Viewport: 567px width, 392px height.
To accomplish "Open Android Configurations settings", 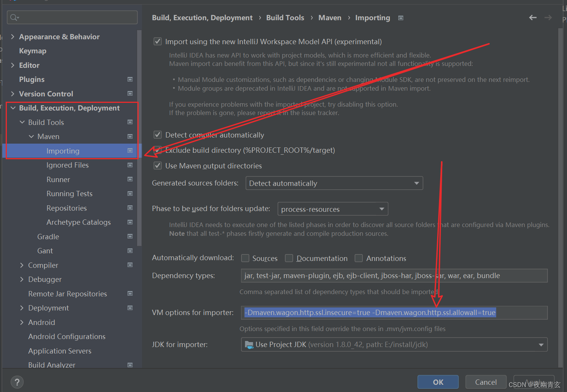I will 67,336.
